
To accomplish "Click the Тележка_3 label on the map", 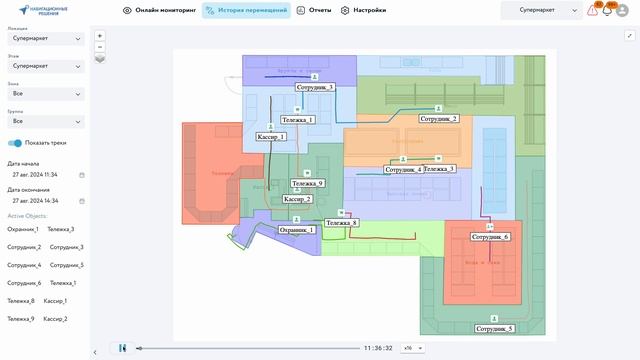I will coord(439,169).
